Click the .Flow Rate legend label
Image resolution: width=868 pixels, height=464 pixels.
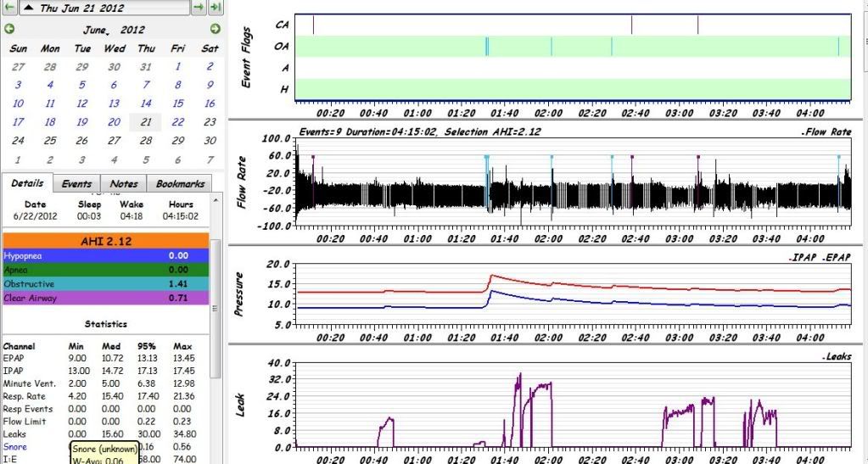click(826, 132)
